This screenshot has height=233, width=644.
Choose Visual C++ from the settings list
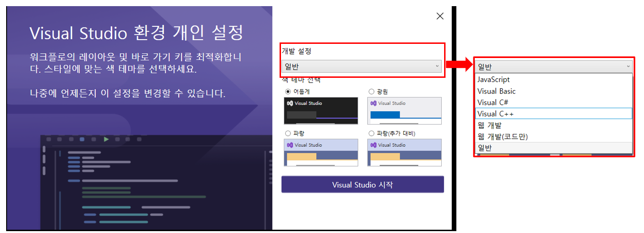pos(553,114)
